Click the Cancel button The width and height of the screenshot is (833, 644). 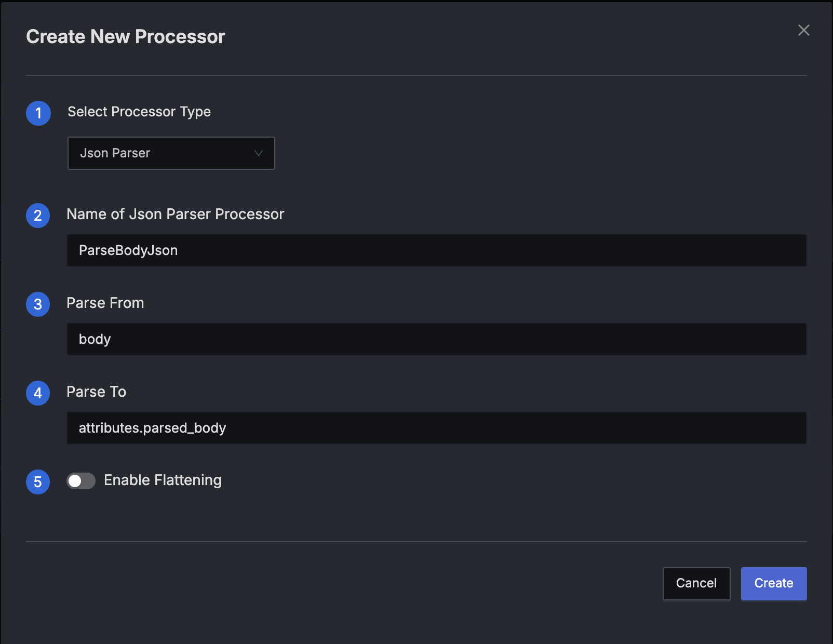click(x=696, y=583)
